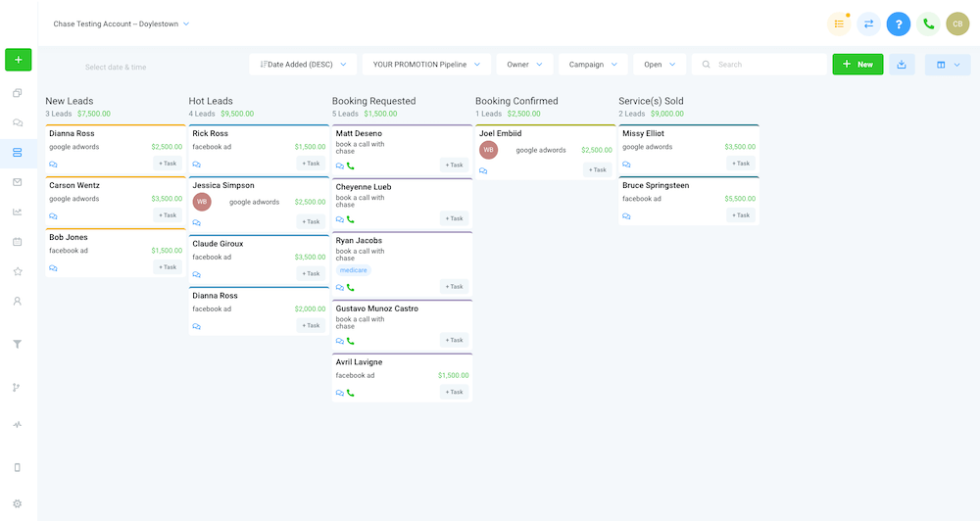The image size is (980, 521).
Task: Open the blue help question mark
Action: pyautogui.click(x=898, y=24)
